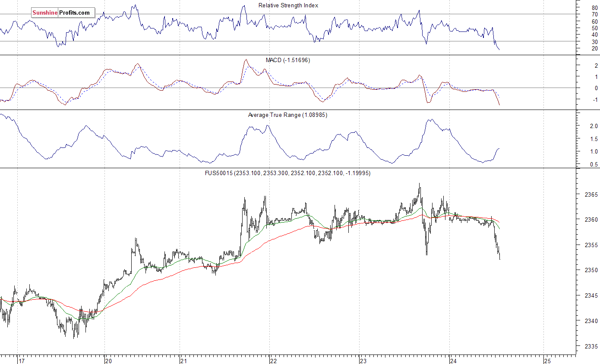The image size is (600, 364).
Task: Click the SunshineProfits.com logo
Action: (x=63, y=13)
